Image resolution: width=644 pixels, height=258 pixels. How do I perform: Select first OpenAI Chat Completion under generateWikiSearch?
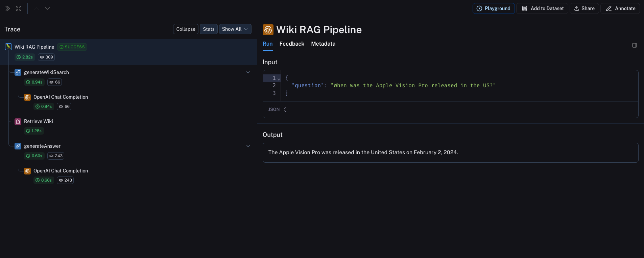(61, 97)
